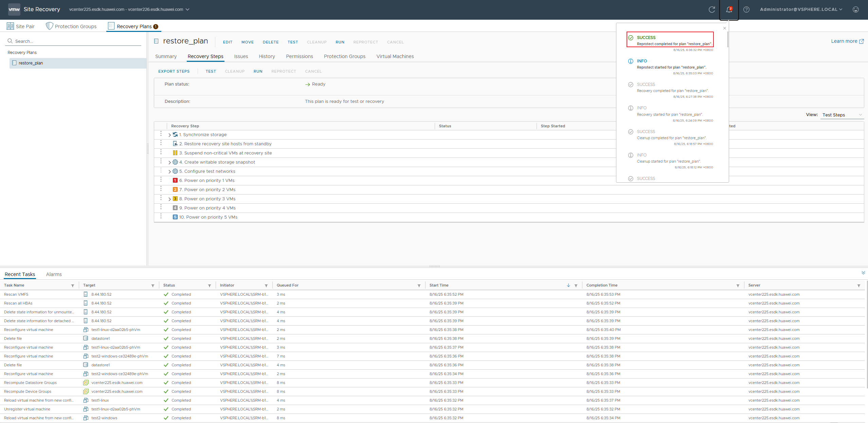Switch to the Alarms tab
868x423 pixels.
tap(54, 274)
